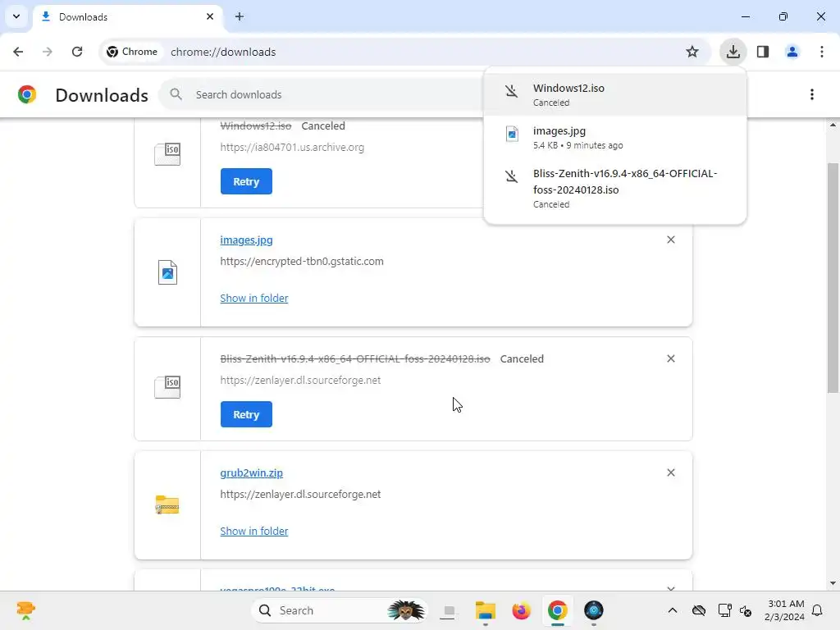Image resolution: width=840 pixels, height=630 pixels.
Task: Open Chrome main three-dot menu
Action: [x=822, y=52]
